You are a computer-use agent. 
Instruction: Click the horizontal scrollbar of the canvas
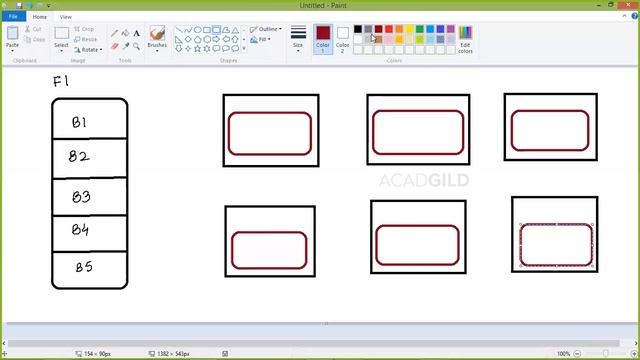(x=313, y=343)
